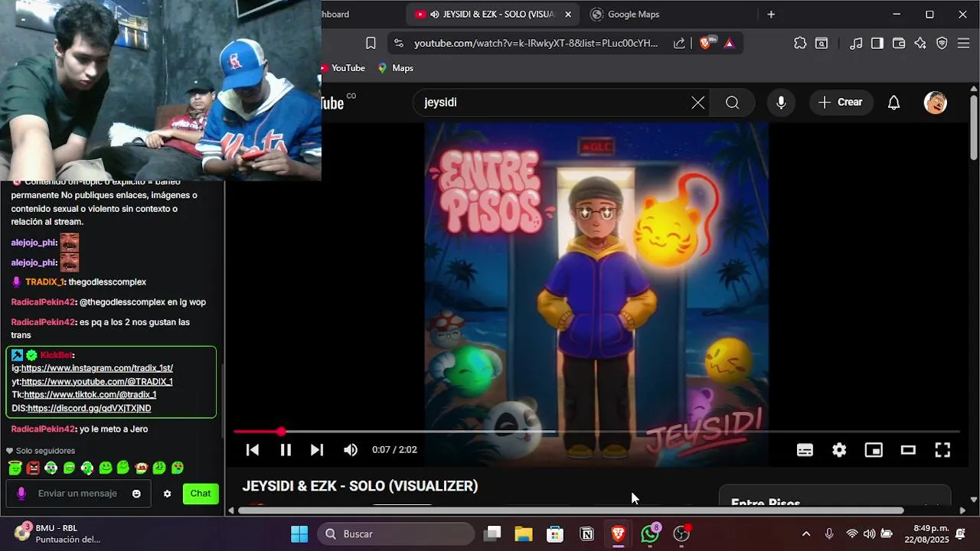Viewport: 980px width, 551px height.
Task: Show hidden system tray icons chevron
Action: click(805, 534)
